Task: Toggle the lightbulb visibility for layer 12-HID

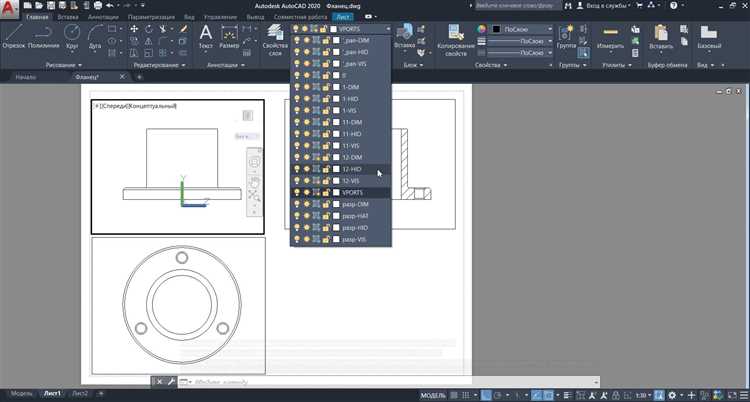Action: [x=296, y=169]
